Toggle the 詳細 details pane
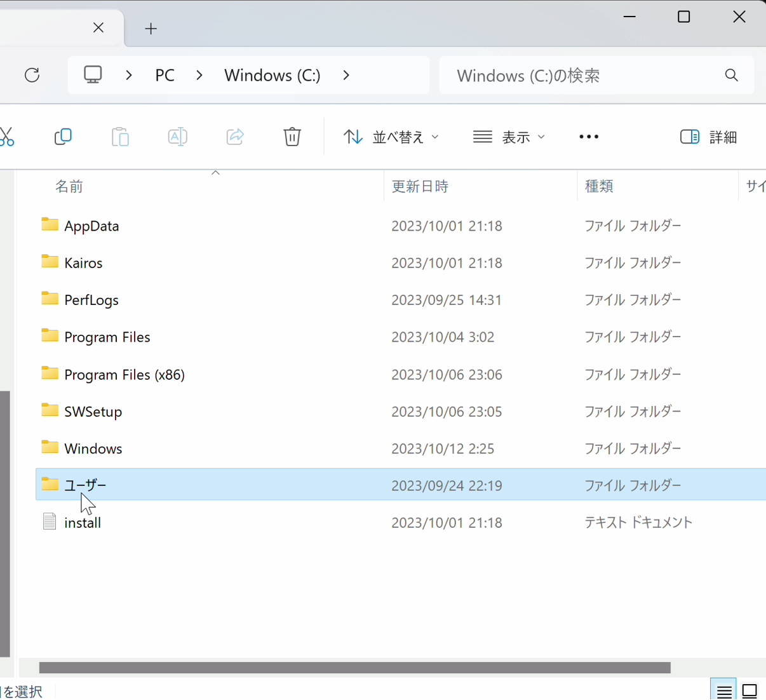The image size is (766, 700). tap(708, 137)
